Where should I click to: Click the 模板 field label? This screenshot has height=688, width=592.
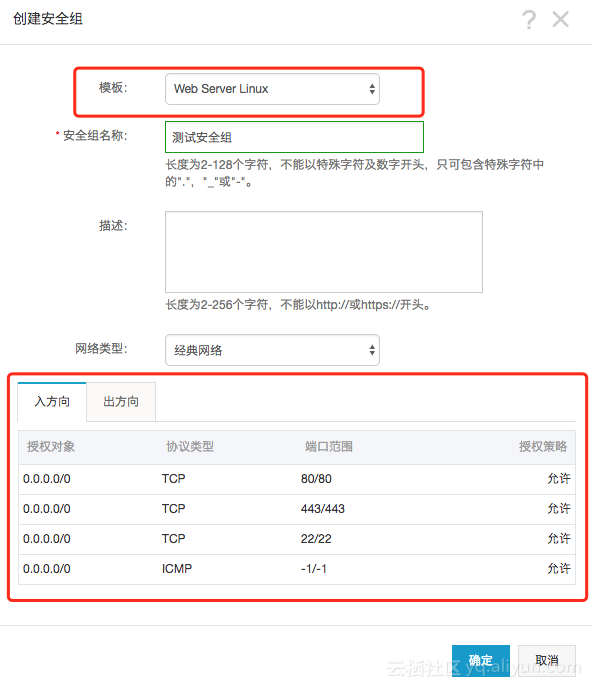coord(113,88)
